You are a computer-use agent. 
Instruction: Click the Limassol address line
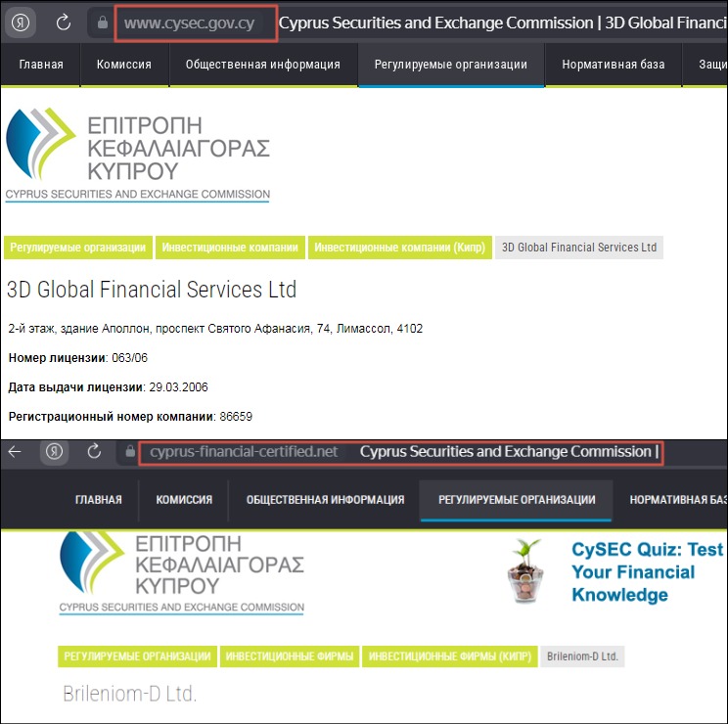215,329
